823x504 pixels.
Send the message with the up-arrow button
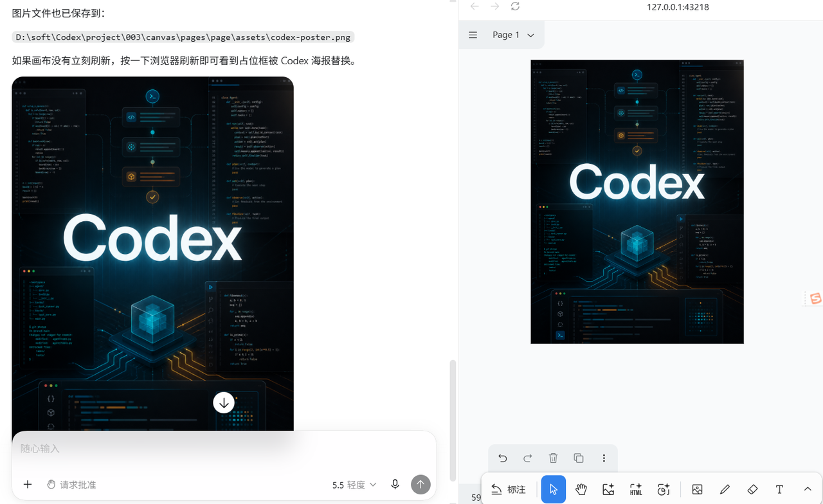[421, 485]
